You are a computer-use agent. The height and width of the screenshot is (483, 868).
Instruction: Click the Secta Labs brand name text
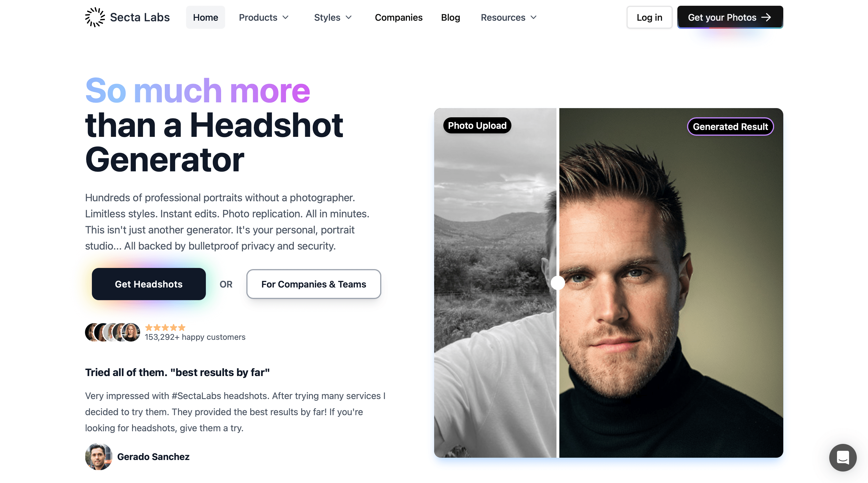[140, 17]
